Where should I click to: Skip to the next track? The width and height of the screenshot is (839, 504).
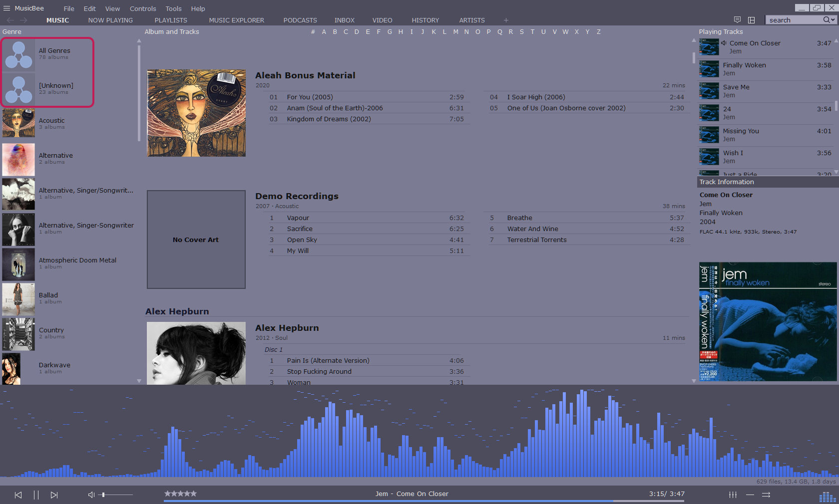tap(54, 495)
